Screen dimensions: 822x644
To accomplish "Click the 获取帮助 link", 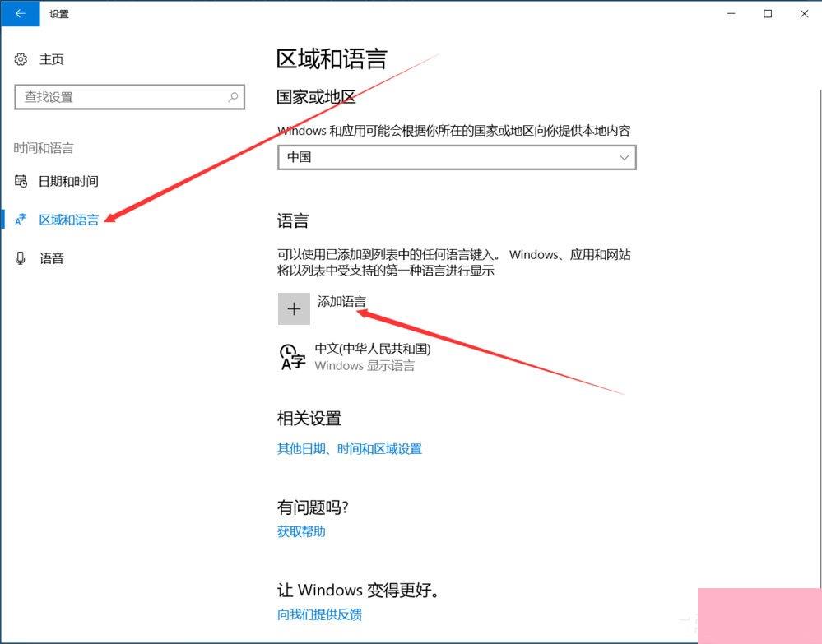I will point(301,531).
